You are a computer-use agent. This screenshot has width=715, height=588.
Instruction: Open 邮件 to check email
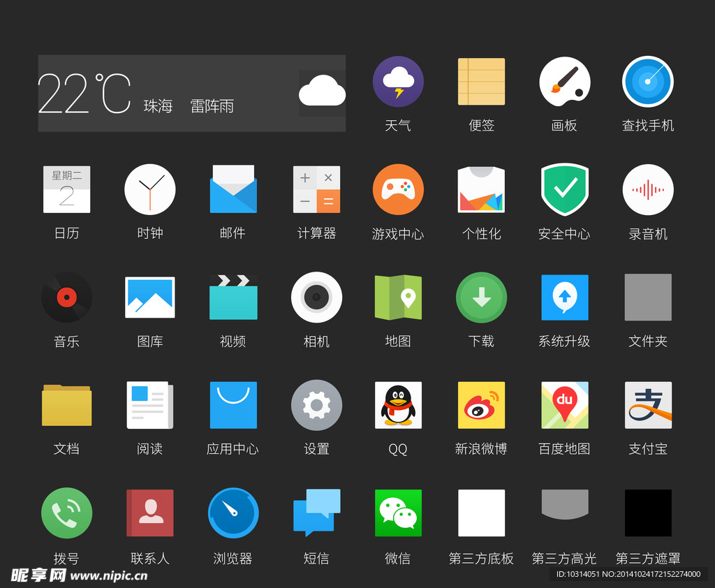point(233,189)
